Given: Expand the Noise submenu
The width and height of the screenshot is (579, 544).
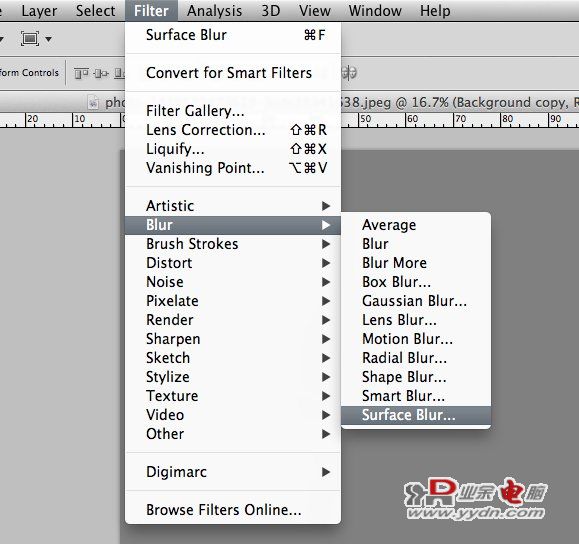Looking at the screenshot, I should pyautogui.click(x=233, y=282).
